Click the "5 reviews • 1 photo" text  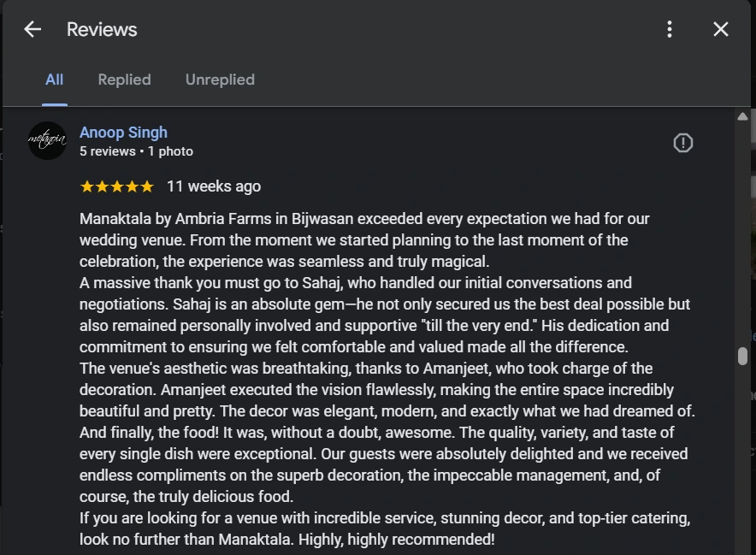tap(136, 151)
